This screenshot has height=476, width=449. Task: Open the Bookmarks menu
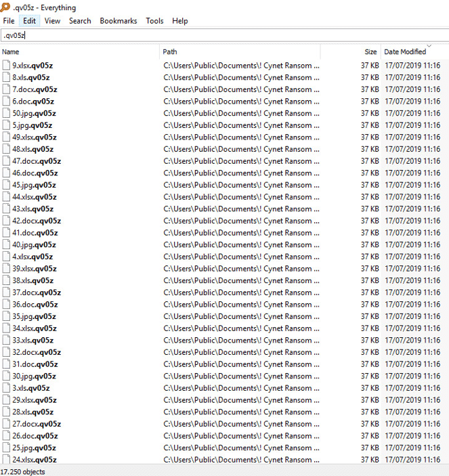pos(119,21)
